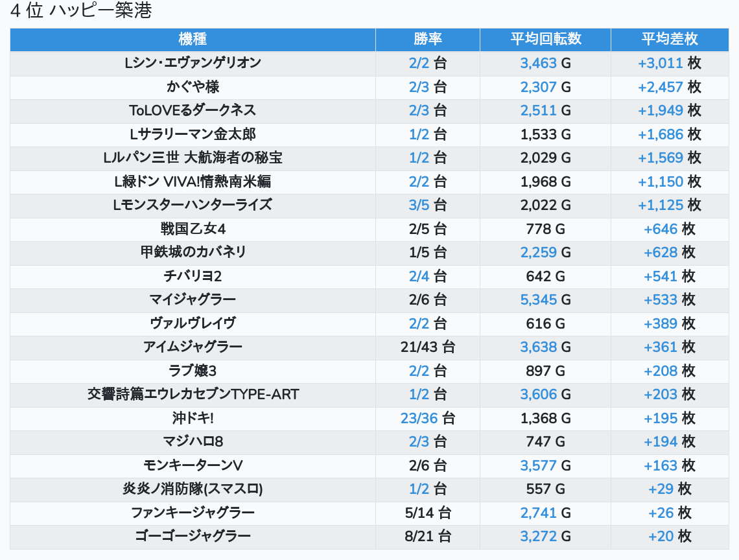Select Lルパン三世 大航海者の秘宝 row name
This screenshot has width=739, height=560.
click(193, 158)
